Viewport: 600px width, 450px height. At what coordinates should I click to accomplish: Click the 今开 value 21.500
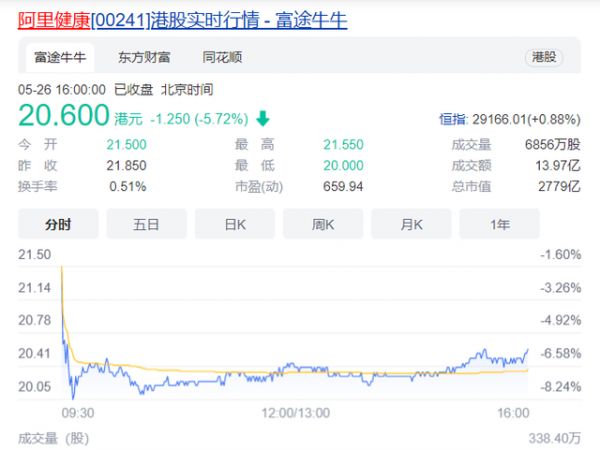pyautogui.click(x=126, y=145)
